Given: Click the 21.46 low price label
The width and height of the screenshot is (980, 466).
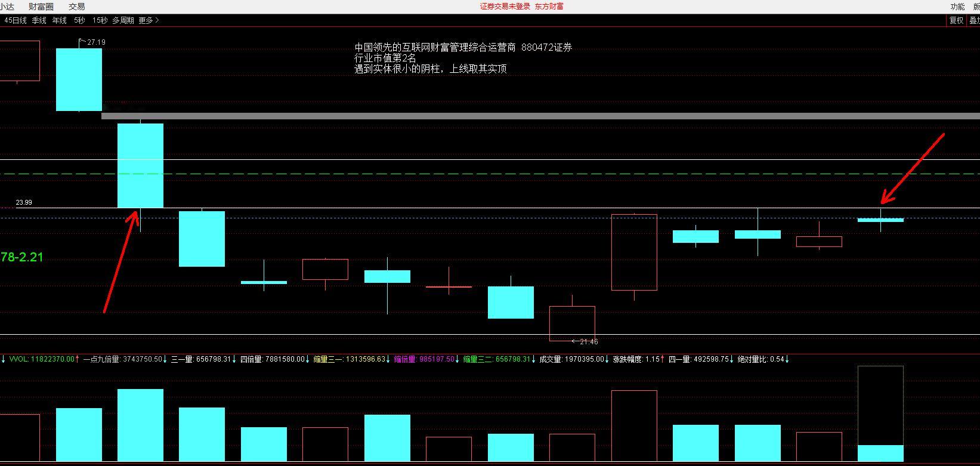Looking at the screenshot, I should click(x=588, y=342).
